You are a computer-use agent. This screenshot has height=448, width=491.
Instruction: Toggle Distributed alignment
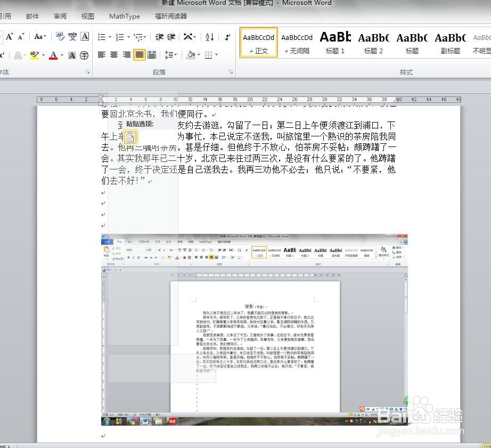tap(152, 55)
